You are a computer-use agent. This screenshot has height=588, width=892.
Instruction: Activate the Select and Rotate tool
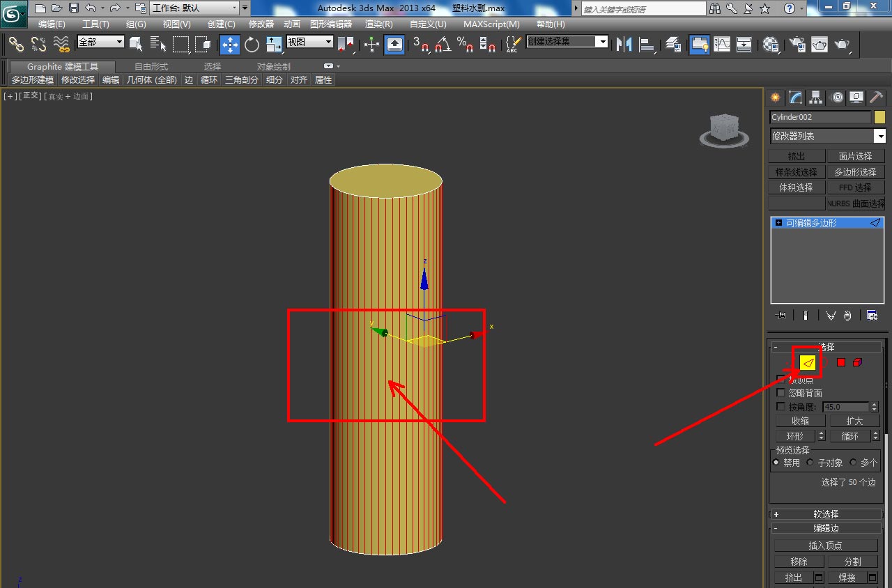(x=252, y=45)
